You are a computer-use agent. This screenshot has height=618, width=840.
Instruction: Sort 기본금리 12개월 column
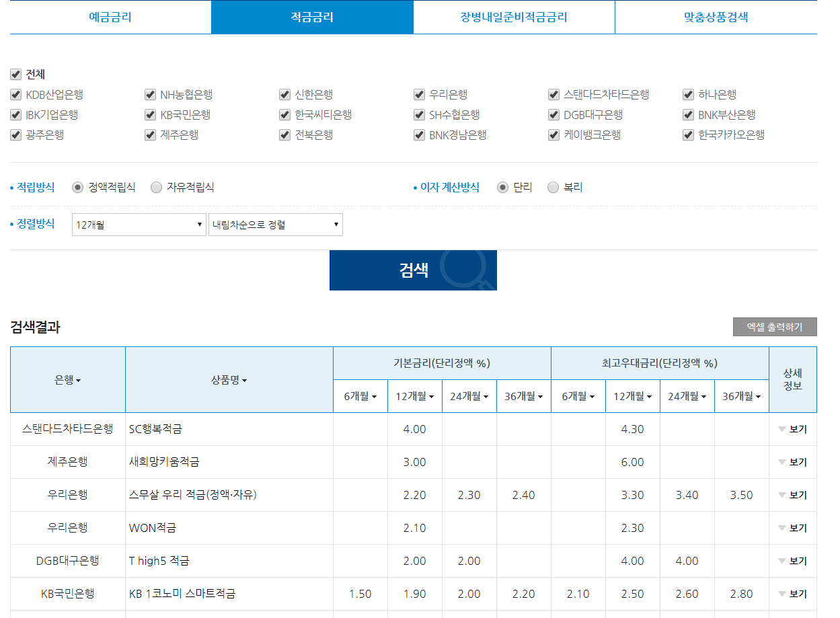pyautogui.click(x=415, y=396)
